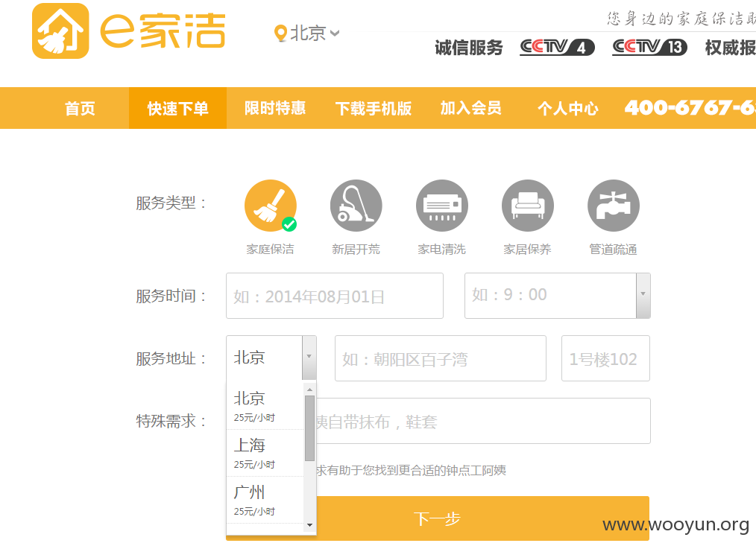
Task: Choose 广州 25元/小时 from the list
Action: [265, 500]
